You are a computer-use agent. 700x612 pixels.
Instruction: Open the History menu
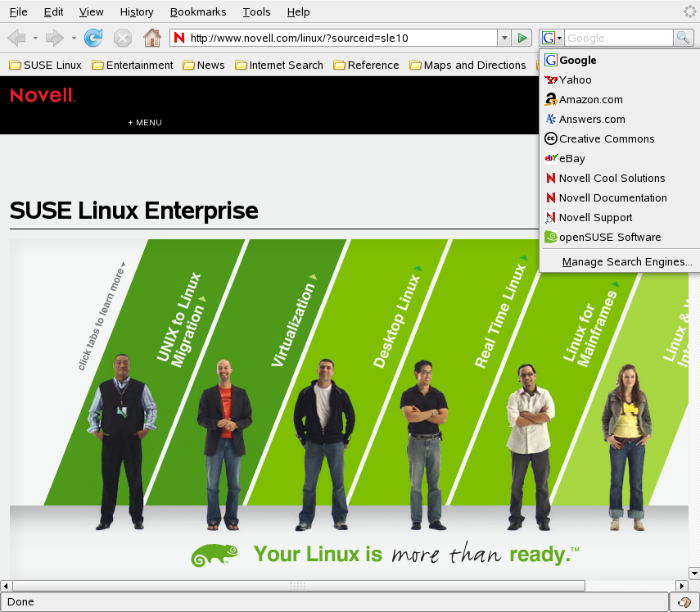137,12
